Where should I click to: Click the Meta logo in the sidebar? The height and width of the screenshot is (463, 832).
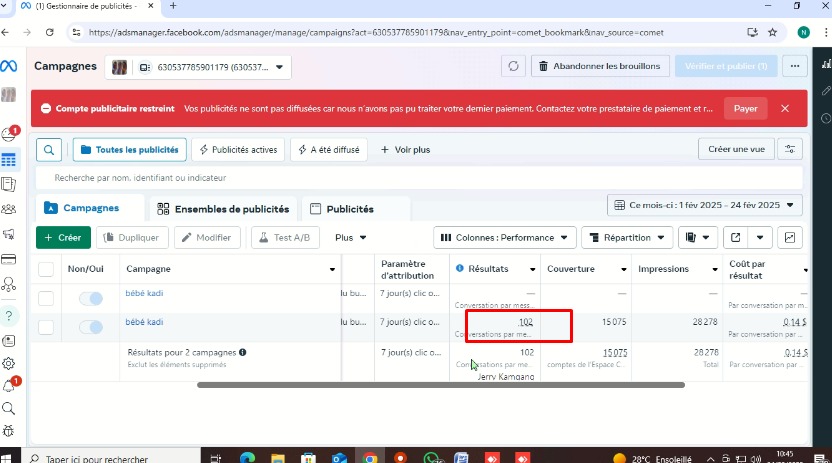(8, 66)
